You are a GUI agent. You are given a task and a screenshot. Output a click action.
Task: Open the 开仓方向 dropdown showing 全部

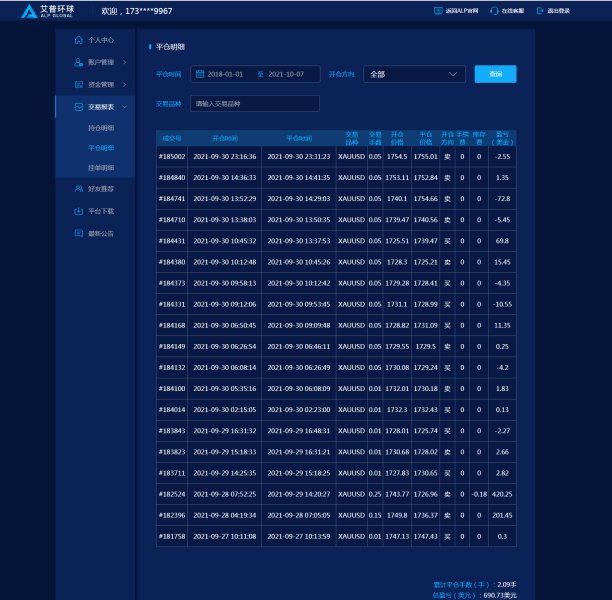click(414, 74)
